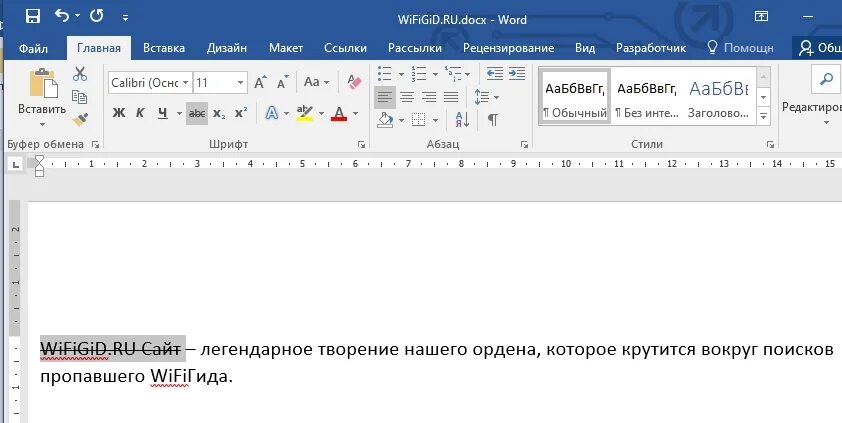Apply the Заголово... heading style

tap(718, 97)
